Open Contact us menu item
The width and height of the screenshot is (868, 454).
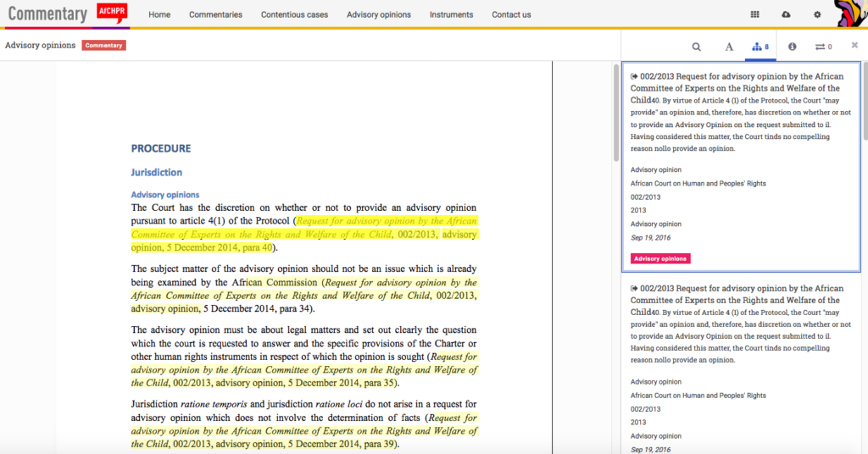tap(511, 15)
